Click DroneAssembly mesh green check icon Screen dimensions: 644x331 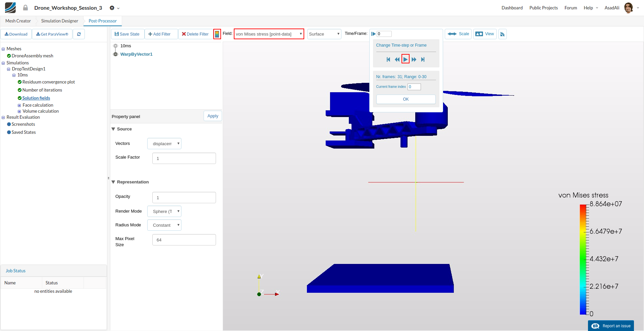point(9,56)
